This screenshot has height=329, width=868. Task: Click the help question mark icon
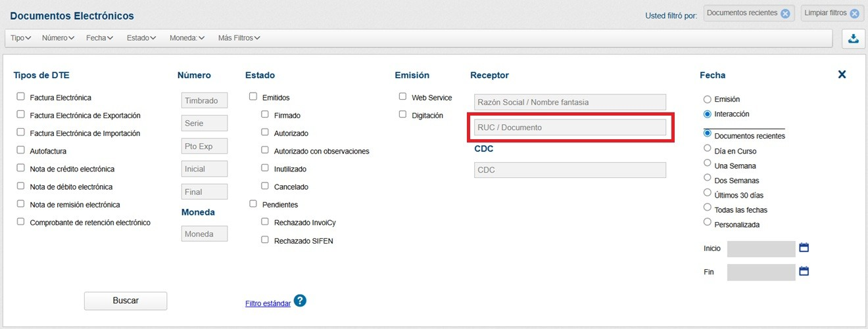coord(300,301)
